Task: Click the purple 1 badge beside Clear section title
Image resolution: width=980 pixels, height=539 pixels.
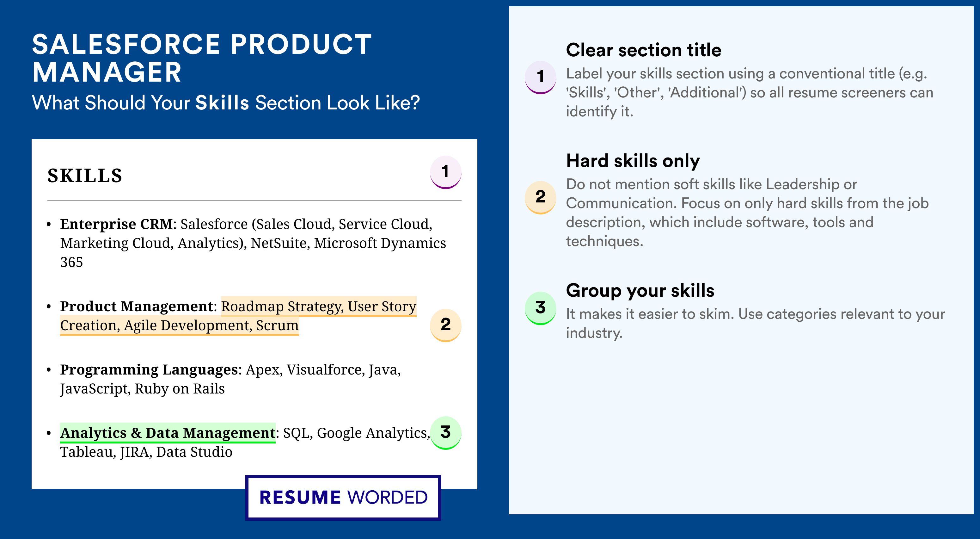Action: click(x=541, y=77)
